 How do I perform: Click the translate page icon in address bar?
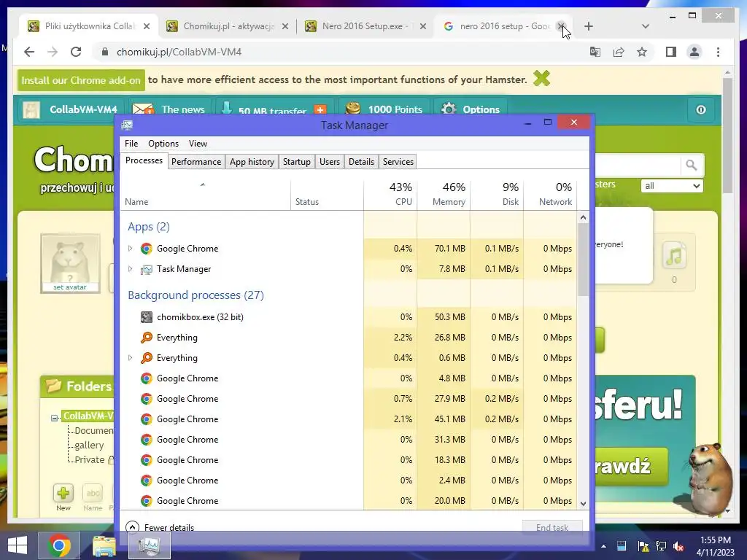tap(595, 52)
